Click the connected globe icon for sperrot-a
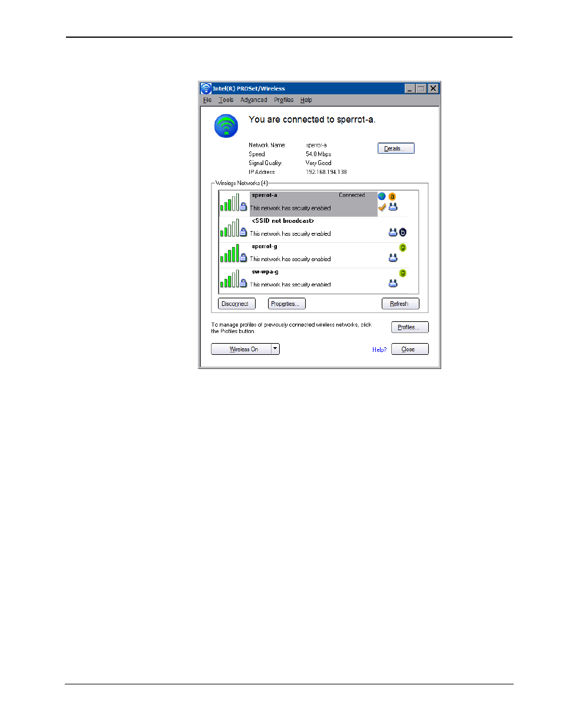This screenshot has height=728, width=562. (x=382, y=196)
